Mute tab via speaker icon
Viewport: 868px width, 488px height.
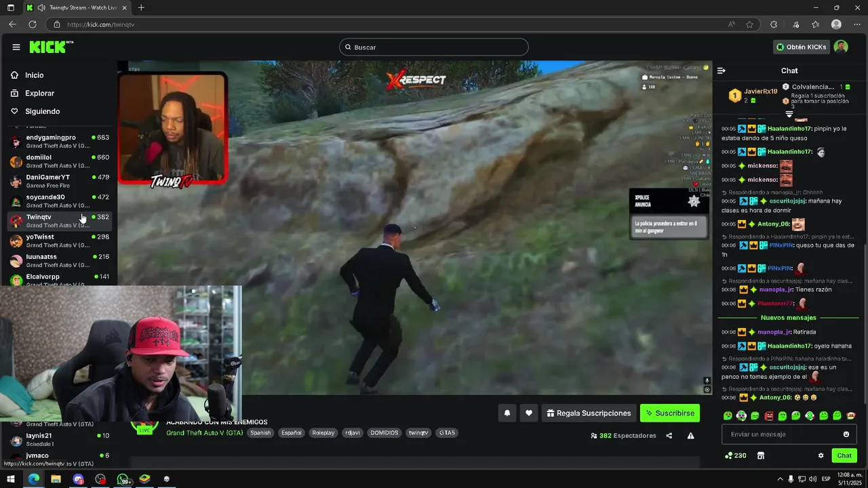(41, 7)
